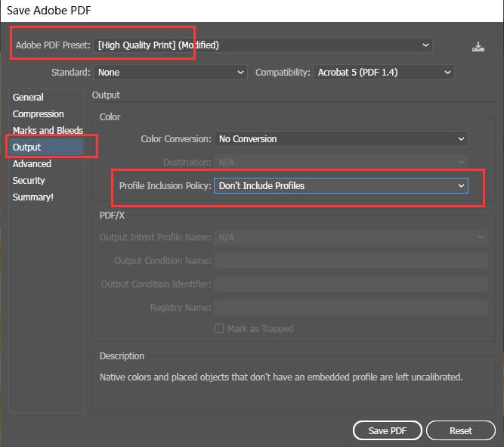
Task: Click the Reset button
Action: pyautogui.click(x=461, y=430)
